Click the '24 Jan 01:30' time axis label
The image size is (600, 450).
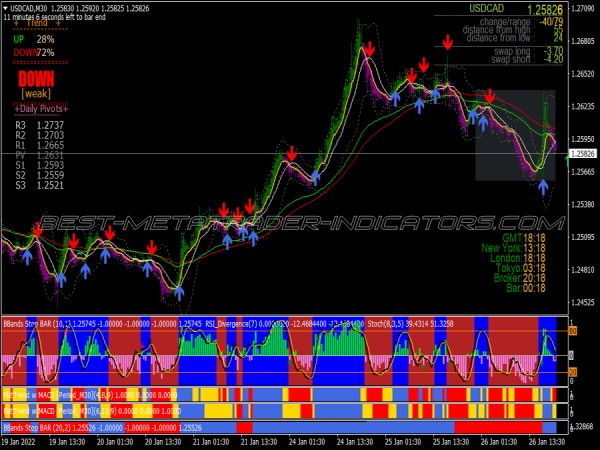[x=307, y=442]
